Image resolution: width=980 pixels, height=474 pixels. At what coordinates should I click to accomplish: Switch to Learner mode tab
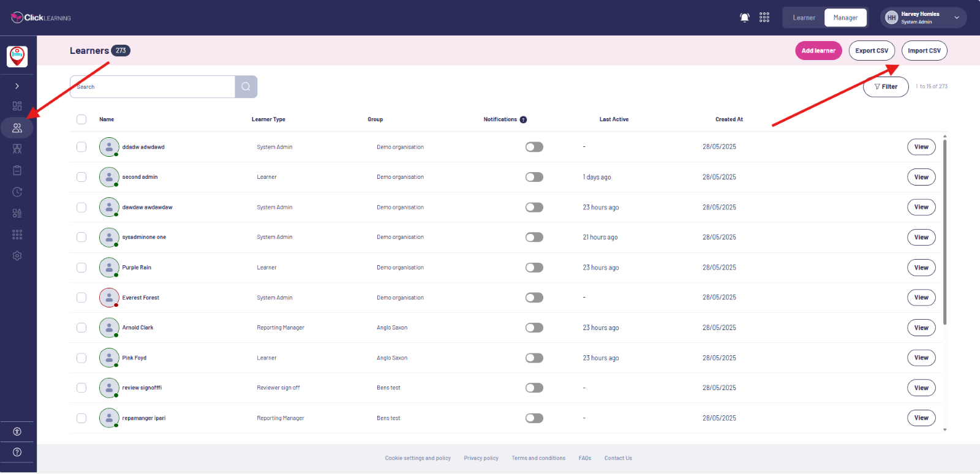[x=804, y=18]
